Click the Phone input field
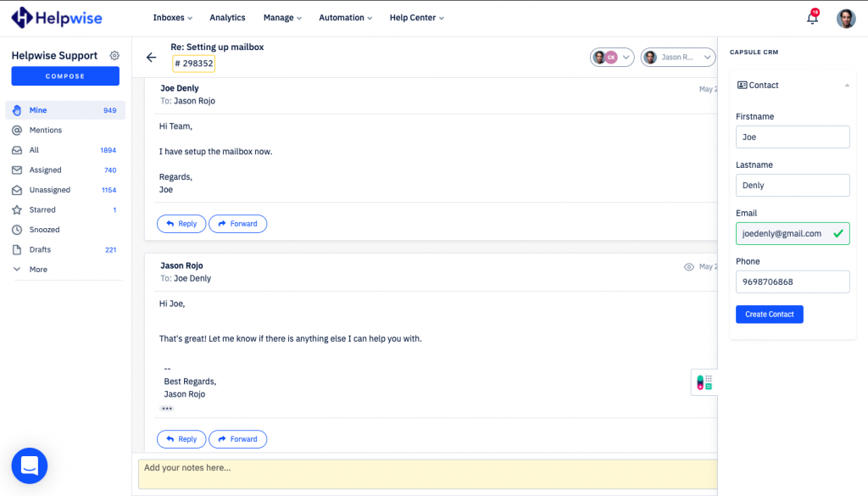The height and width of the screenshot is (496, 868). [792, 281]
